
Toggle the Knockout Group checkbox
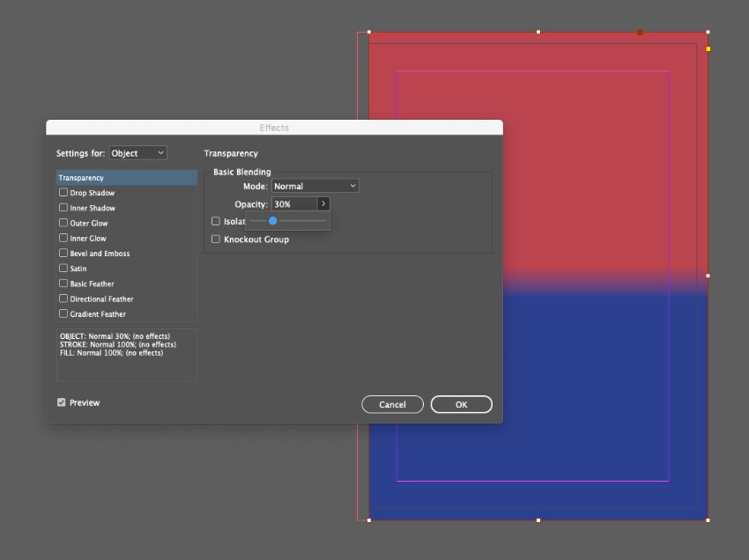click(216, 239)
